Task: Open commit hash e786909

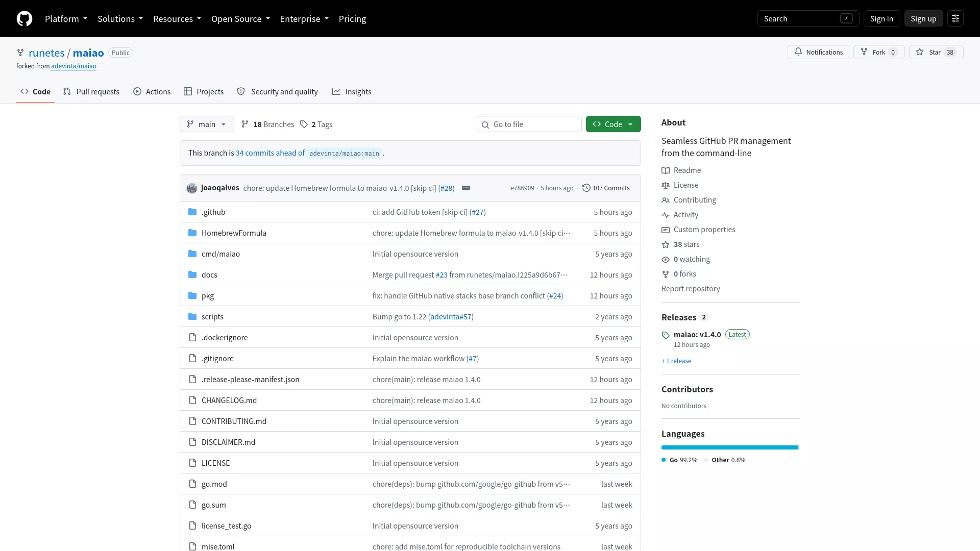Action: pos(522,188)
